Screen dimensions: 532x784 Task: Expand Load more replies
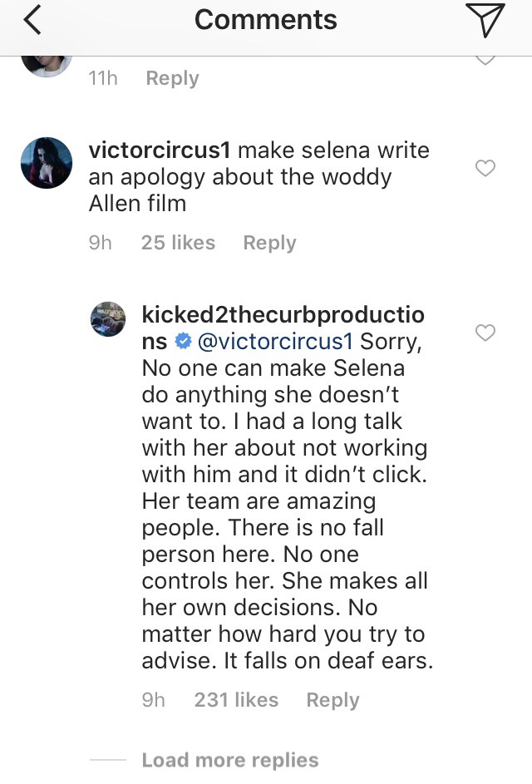229,760
